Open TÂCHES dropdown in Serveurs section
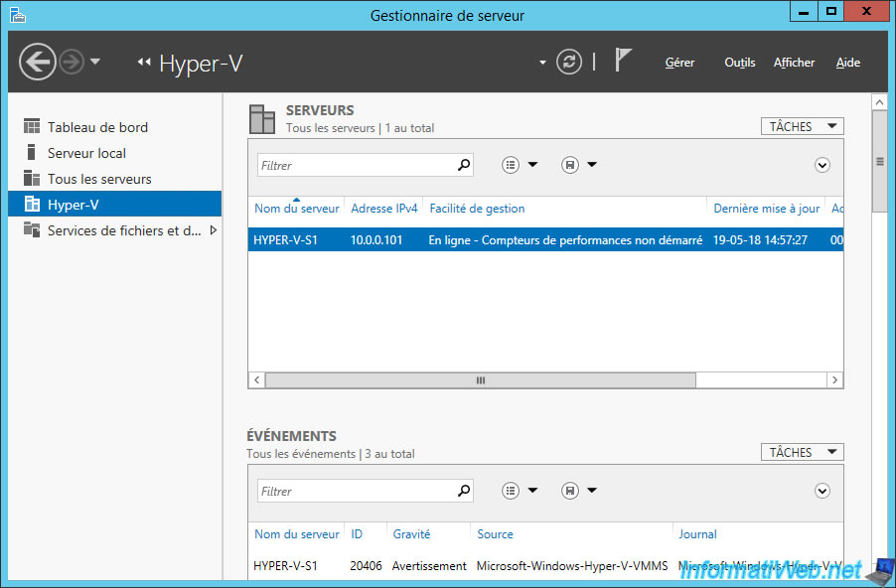The image size is (896, 588). [x=802, y=126]
